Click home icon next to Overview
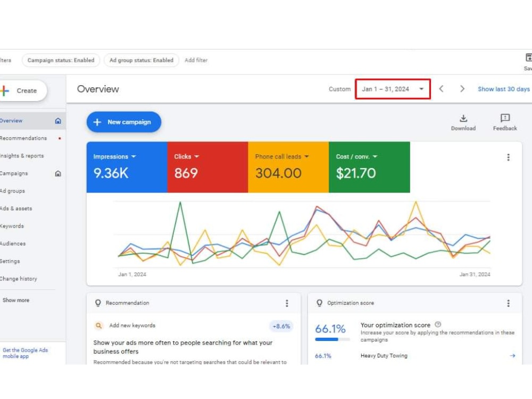This screenshot has width=532, height=399. coord(58,121)
